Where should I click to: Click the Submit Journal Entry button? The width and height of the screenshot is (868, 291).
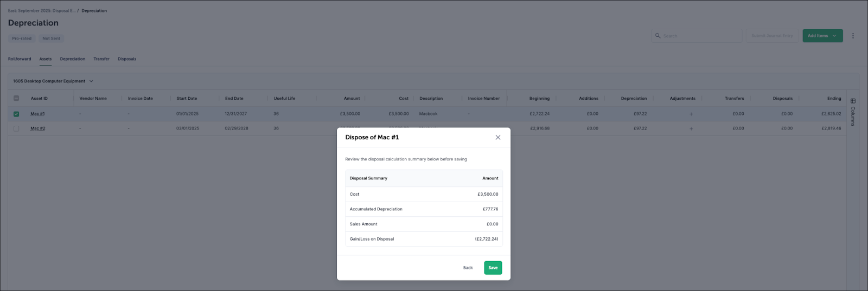772,36
